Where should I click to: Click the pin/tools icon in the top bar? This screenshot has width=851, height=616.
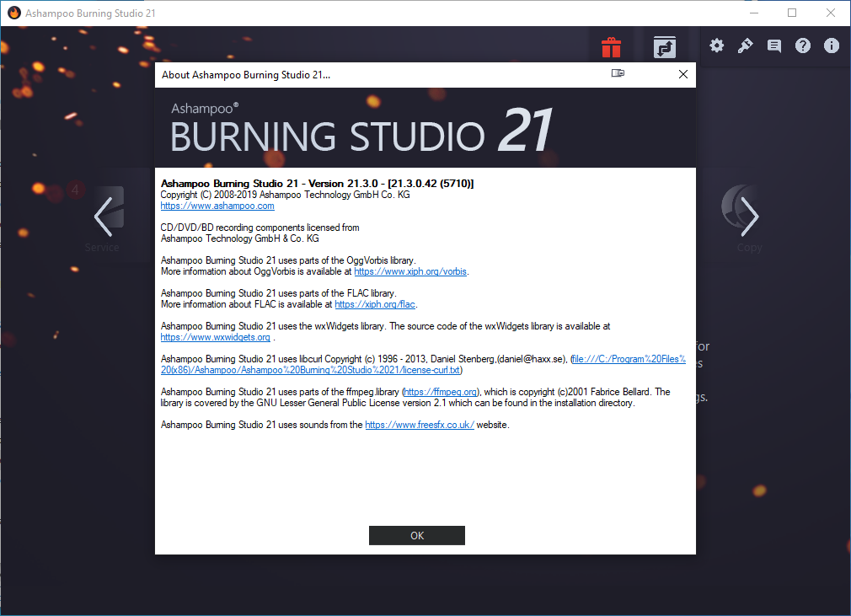click(745, 46)
